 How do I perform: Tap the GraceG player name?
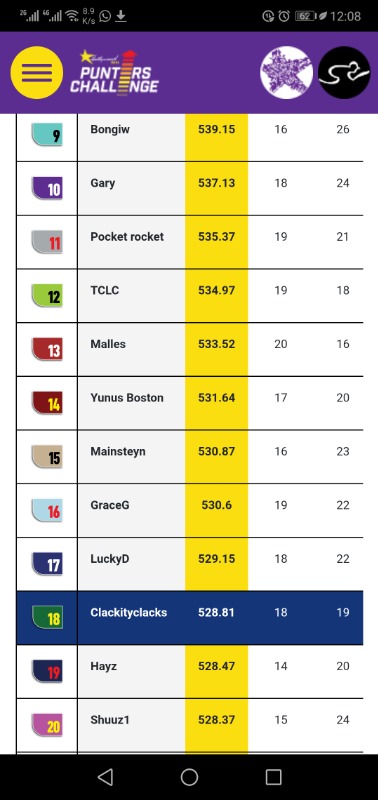(110, 505)
